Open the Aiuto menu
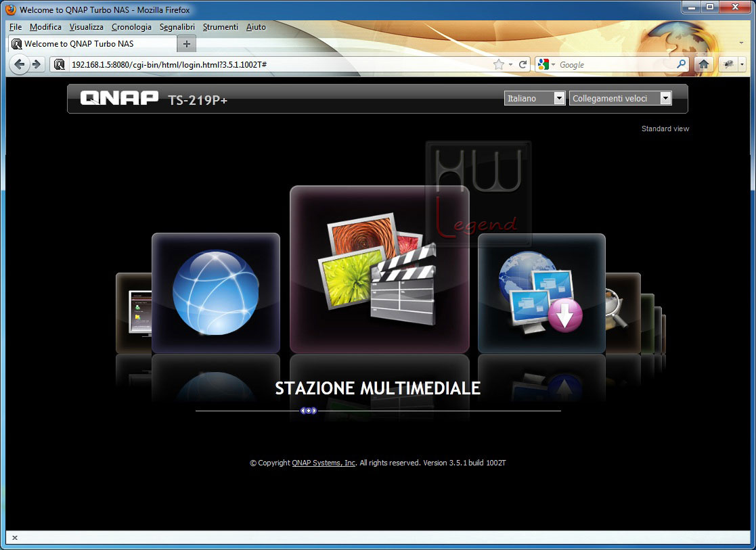Image resolution: width=756 pixels, height=550 pixels. pyautogui.click(x=256, y=27)
